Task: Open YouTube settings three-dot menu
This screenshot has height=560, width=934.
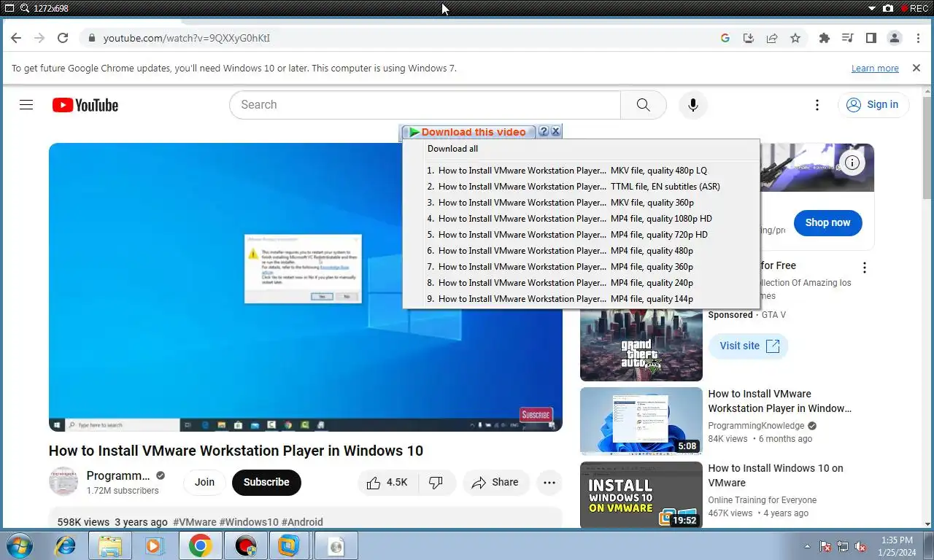Action: [x=817, y=105]
